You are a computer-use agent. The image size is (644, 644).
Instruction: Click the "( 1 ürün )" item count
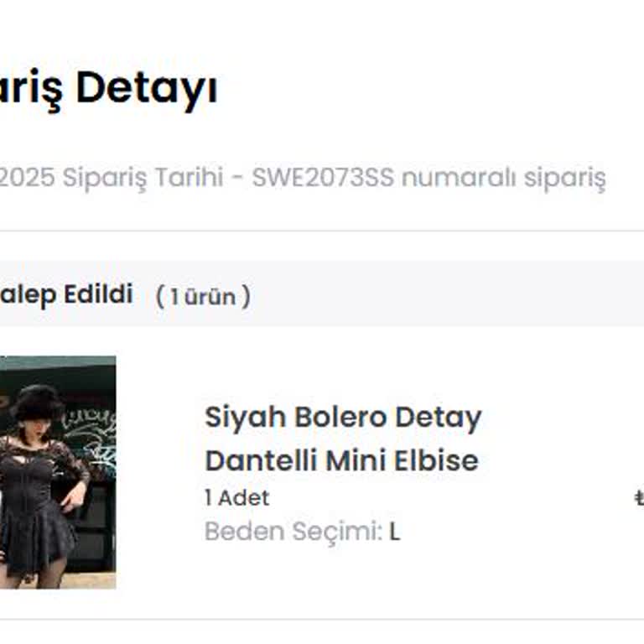[203, 296]
